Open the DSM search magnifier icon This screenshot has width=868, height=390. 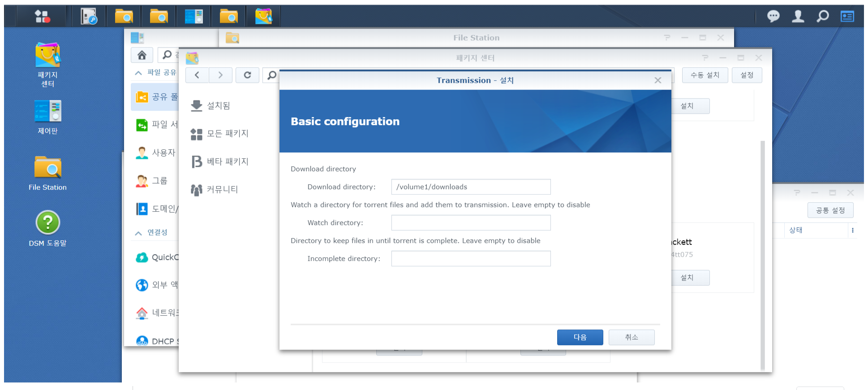coord(823,17)
